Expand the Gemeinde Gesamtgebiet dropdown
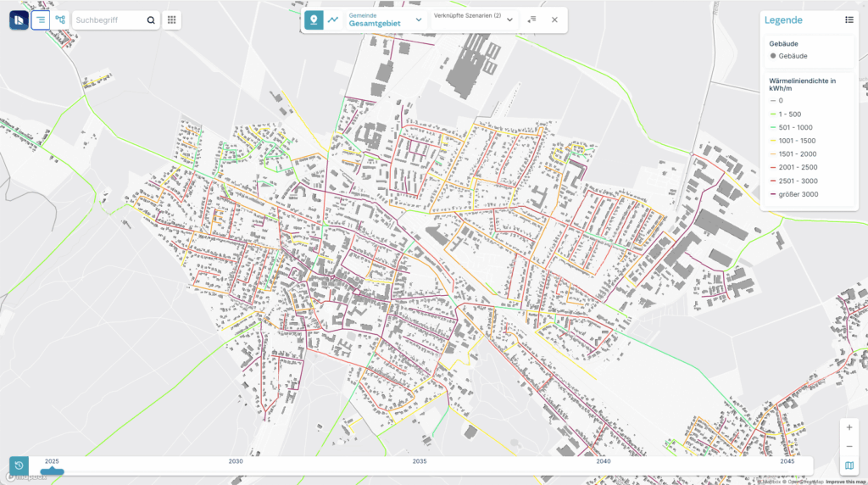This screenshot has width=868, height=485. click(x=419, y=20)
